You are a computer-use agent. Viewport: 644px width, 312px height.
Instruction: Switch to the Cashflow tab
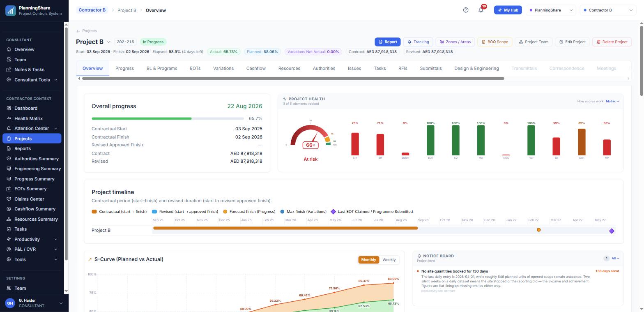(256, 68)
